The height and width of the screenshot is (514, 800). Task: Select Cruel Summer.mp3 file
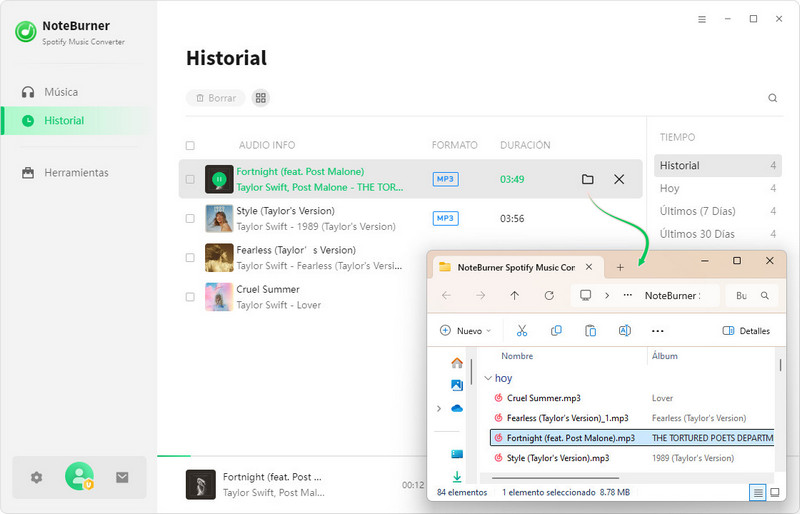tap(543, 398)
